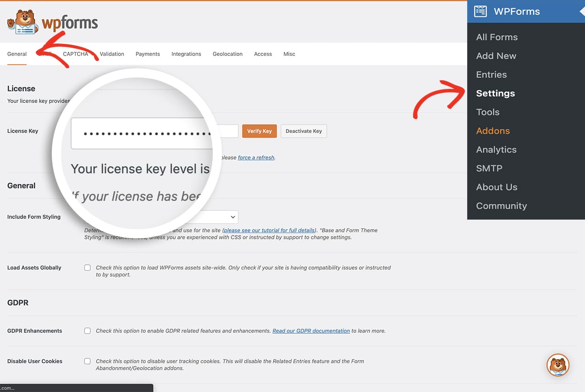
Task: Click the WPForms bear logo
Action: click(x=52, y=22)
